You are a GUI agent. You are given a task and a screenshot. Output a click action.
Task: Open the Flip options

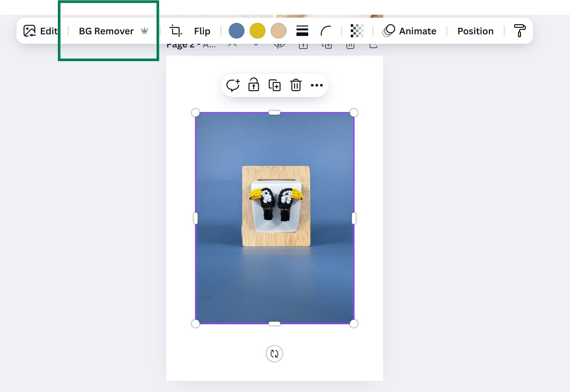(x=202, y=31)
